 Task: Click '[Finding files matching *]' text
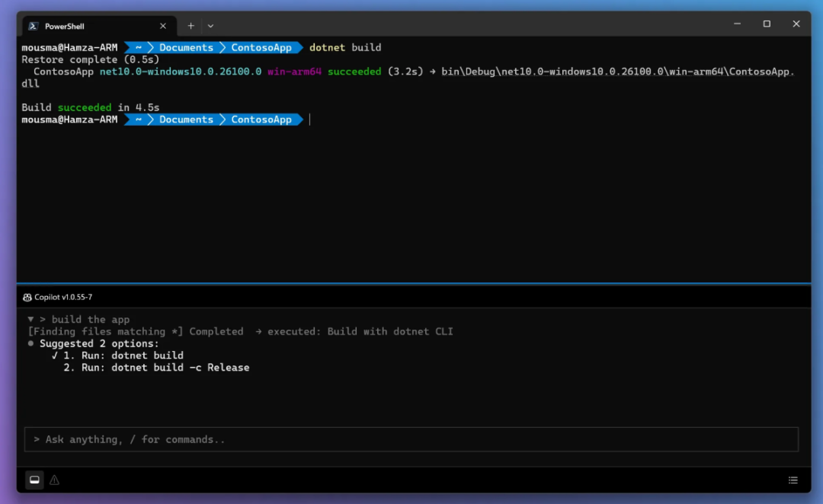(x=105, y=331)
